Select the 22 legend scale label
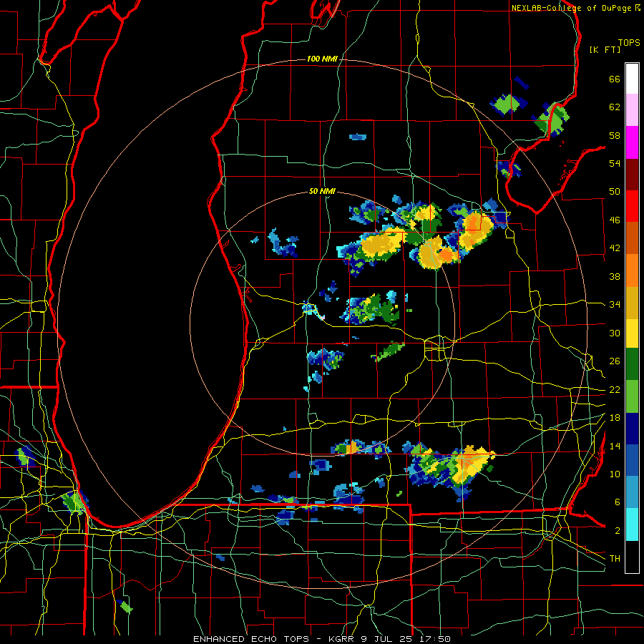This screenshot has width=644, height=644. [x=615, y=389]
